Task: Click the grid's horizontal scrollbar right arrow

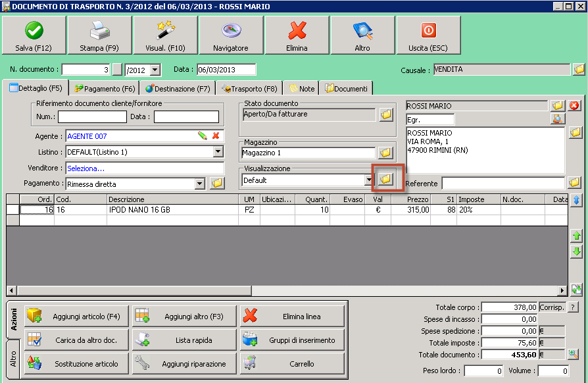Action: [x=562, y=290]
